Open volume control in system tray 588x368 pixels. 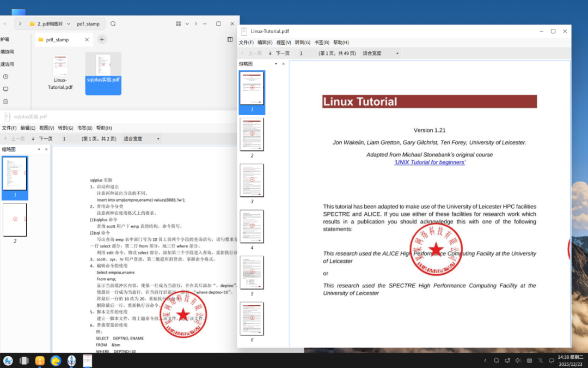(518, 360)
